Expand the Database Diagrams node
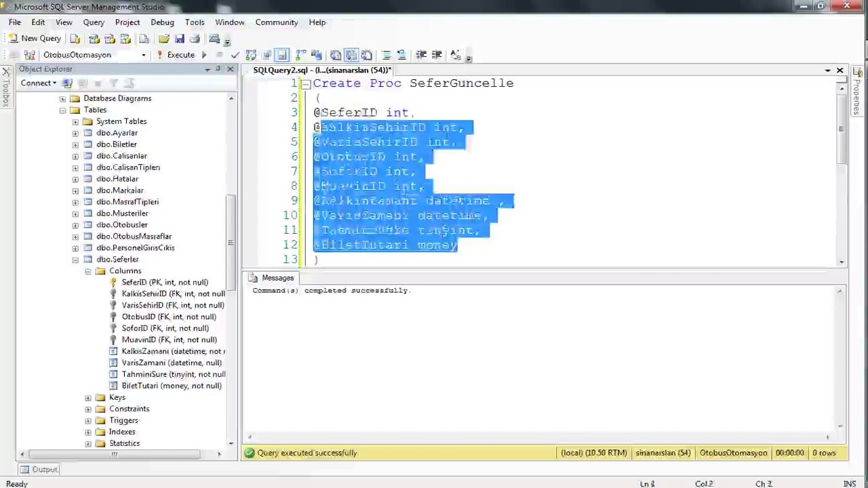The image size is (868, 488). [x=62, y=98]
